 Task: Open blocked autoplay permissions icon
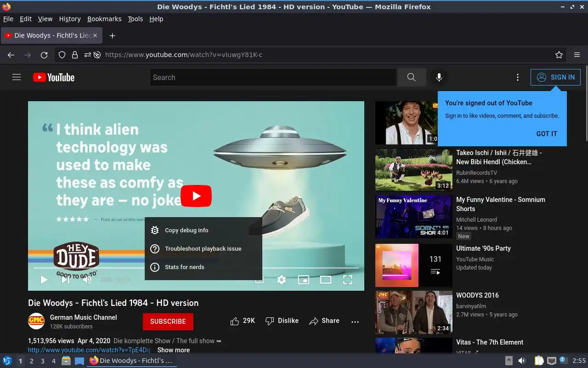[97, 55]
